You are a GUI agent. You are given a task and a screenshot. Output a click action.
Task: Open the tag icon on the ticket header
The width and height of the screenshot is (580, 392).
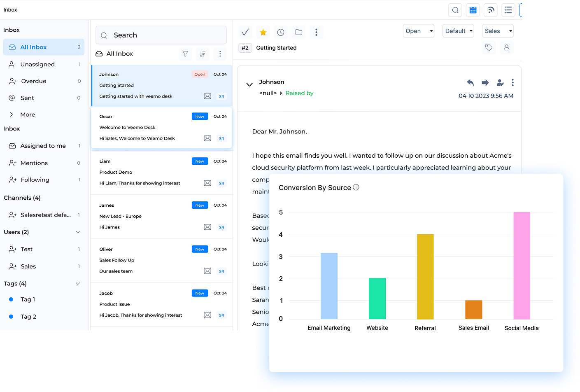[489, 47]
